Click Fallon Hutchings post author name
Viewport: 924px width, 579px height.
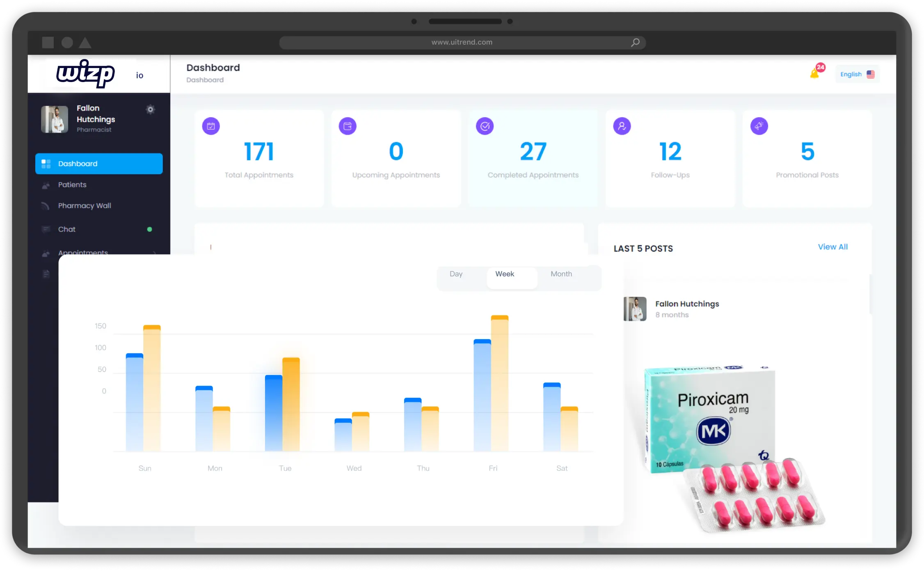point(687,304)
